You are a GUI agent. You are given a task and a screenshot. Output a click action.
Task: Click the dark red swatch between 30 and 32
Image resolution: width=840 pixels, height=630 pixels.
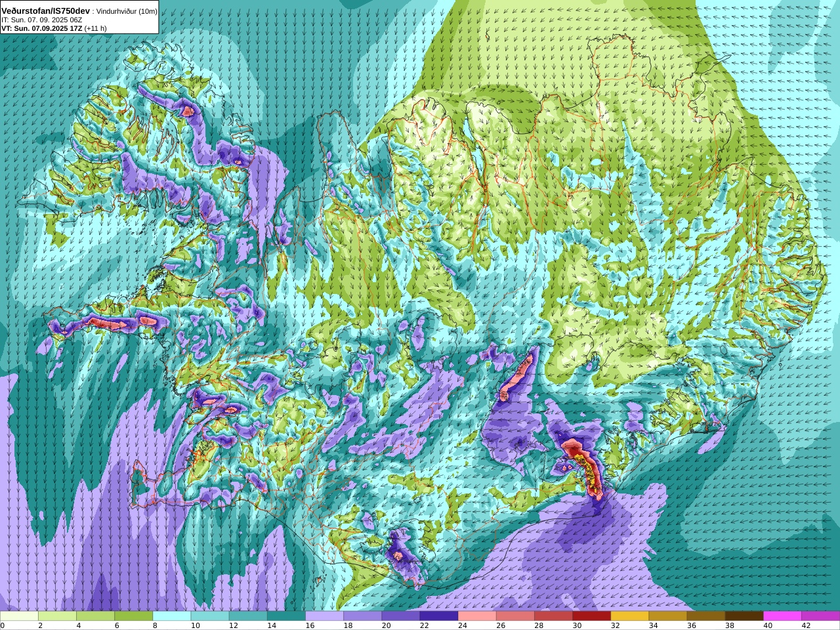[591, 616]
